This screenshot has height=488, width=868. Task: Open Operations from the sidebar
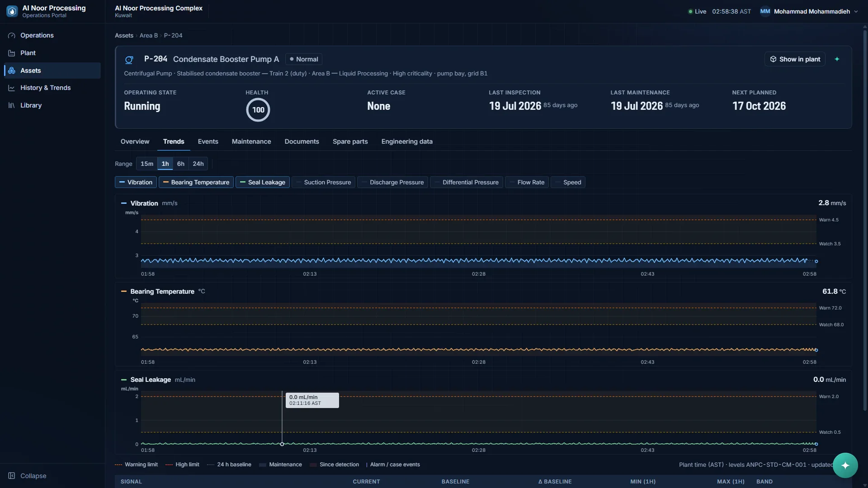pyautogui.click(x=52, y=35)
